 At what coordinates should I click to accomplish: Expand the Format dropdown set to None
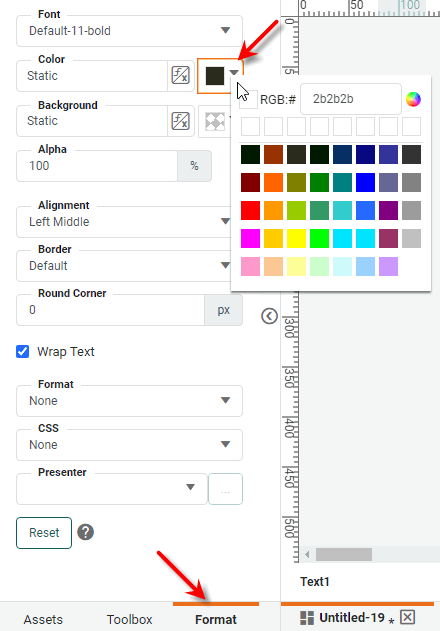129,401
